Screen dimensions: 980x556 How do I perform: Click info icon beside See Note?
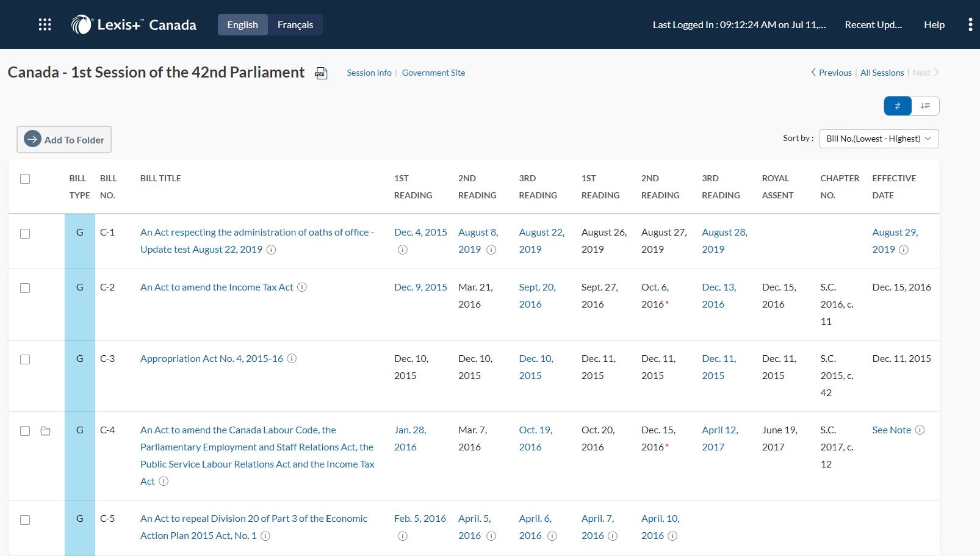(920, 430)
